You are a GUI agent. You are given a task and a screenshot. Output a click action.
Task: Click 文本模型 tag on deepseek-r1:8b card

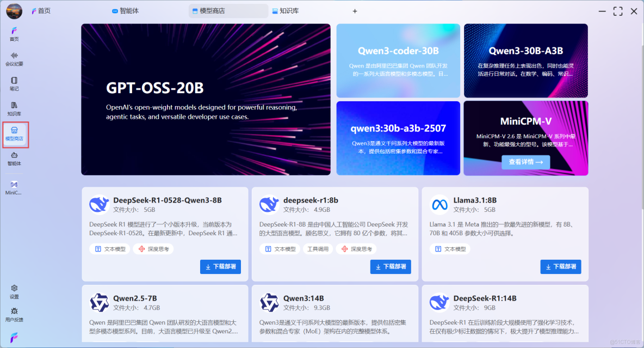(280, 249)
